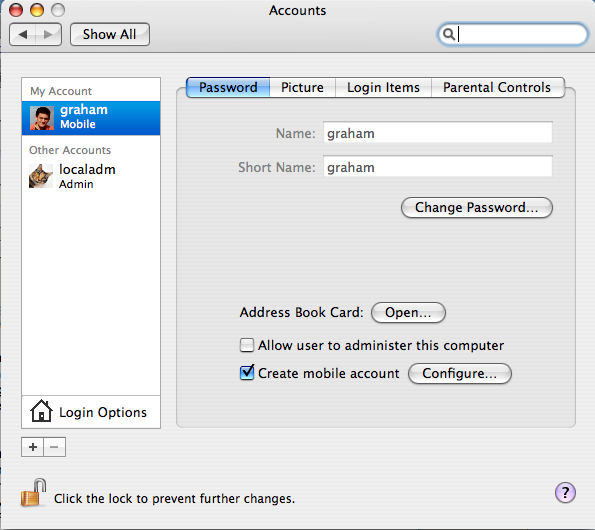The height and width of the screenshot is (530, 595).
Task: Go back with the left arrow button
Action: 23,35
